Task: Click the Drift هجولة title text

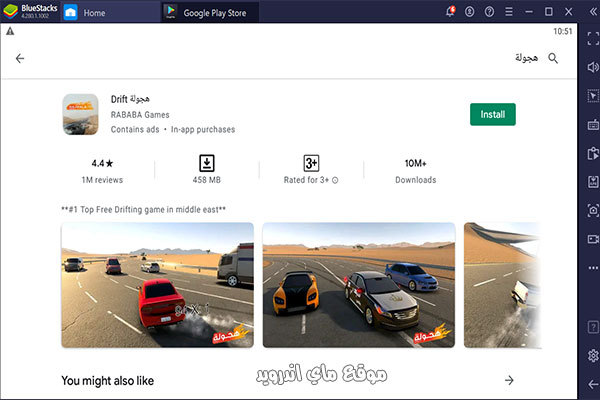Action: (x=130, y=99)
